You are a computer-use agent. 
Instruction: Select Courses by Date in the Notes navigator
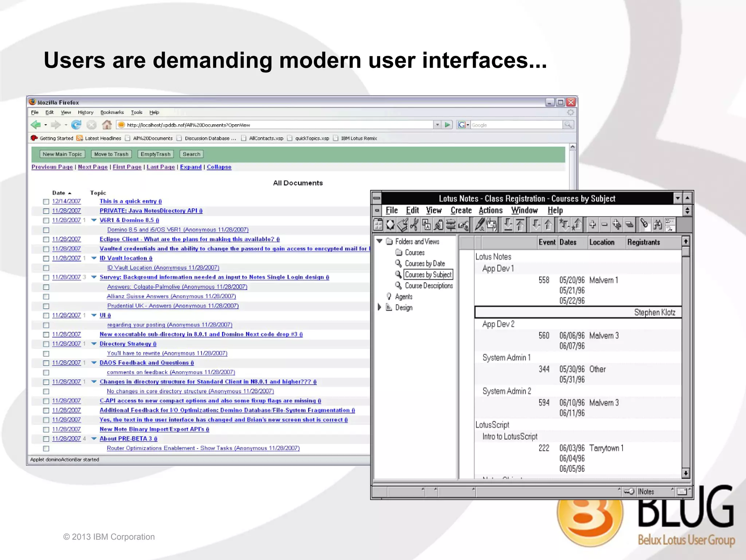pyautogui.click(x=425, y=263)
